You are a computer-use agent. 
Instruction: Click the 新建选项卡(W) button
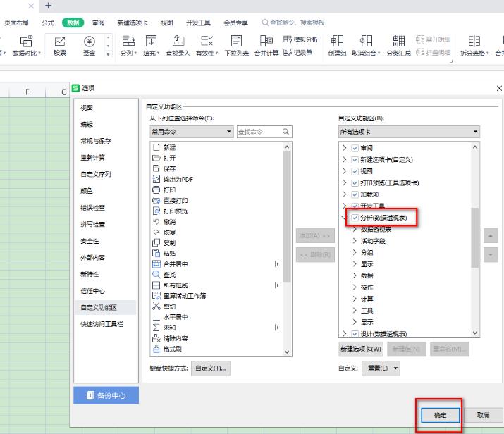[x=361, y=349]
